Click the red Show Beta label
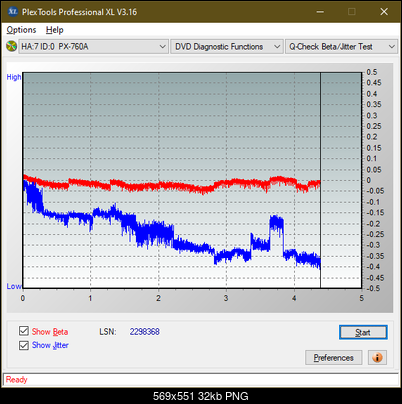402x404 pixels. (50, 332)
